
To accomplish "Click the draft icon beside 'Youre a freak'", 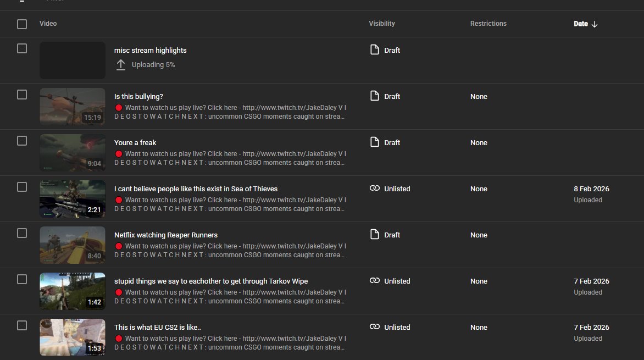I will click(375, 142).
